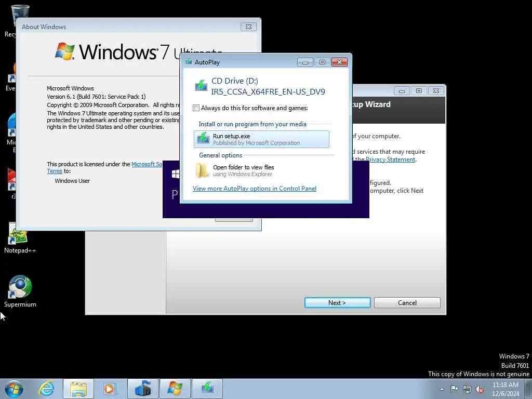Close the Setup Wizard window
Screen dimensions: 532x399
[436, 91]
